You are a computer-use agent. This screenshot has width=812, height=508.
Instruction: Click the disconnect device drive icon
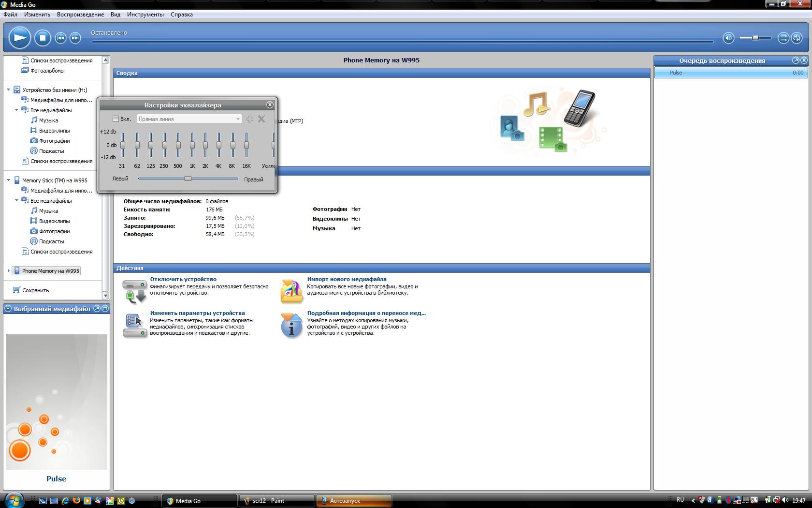click(134, 291)
